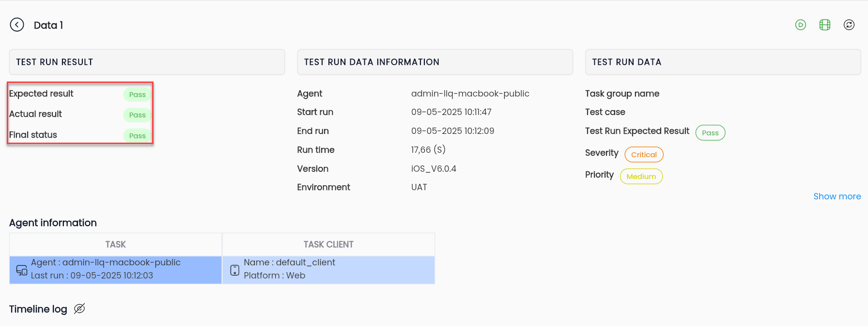Screen dimensions: 868x326
Task: Click the Medium priority badge
Action: coord(641,177)
